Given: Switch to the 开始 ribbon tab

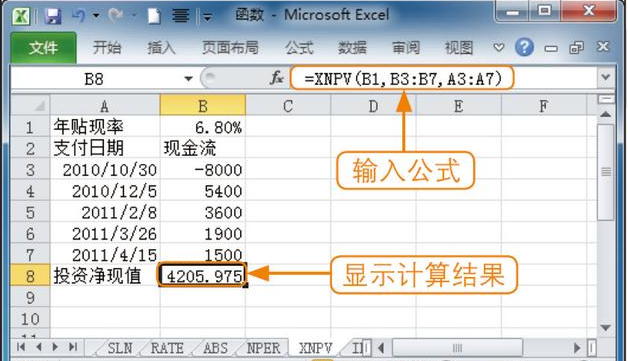Looking at the screenshot, I should [107, 48].
